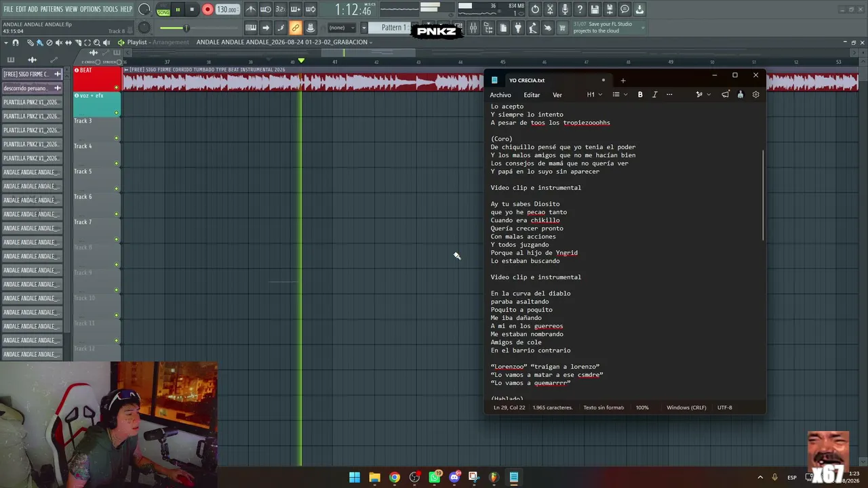This screenshot has height=488, width=868.
Task: Toggle the typing keyboard to piano icon
Action: (251, 28)
